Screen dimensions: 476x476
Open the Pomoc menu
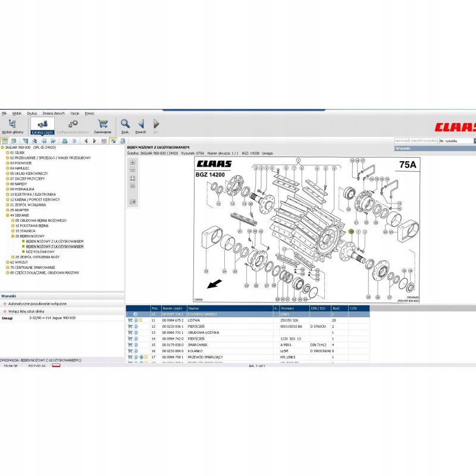pos(90,113)
